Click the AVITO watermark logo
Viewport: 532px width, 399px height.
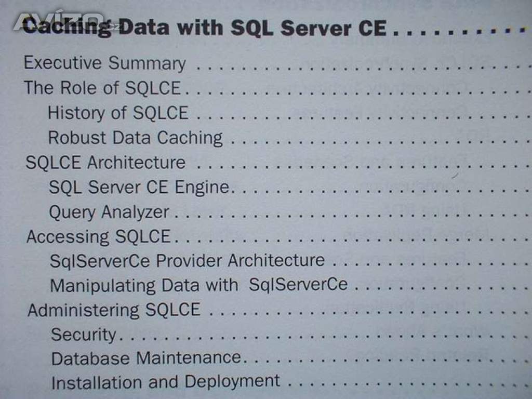[60, 21]
